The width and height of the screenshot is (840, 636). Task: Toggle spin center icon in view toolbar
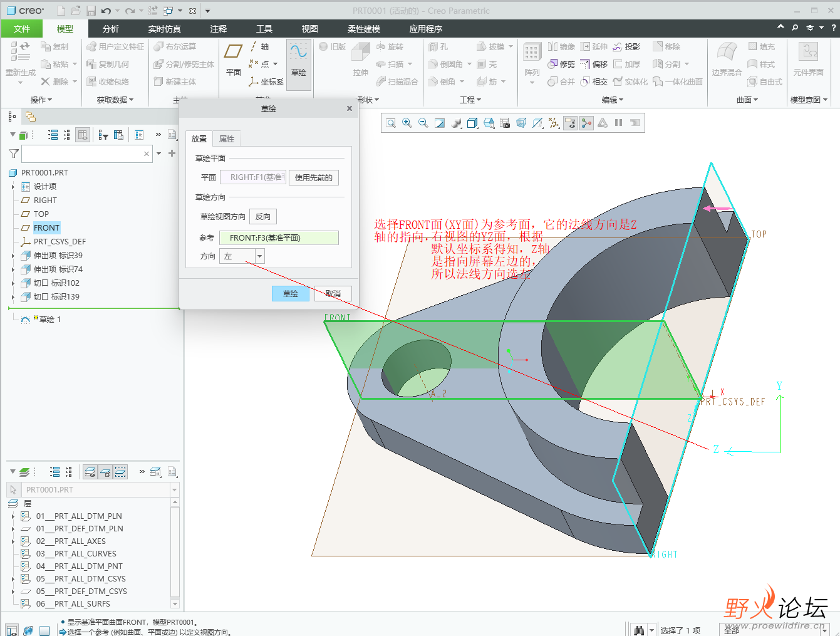coord(586,123)
